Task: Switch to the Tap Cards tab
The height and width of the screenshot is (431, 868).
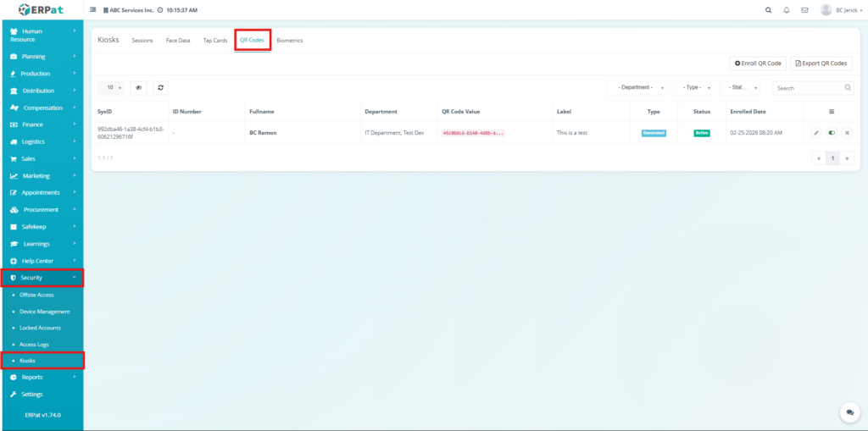Action: pyautogui.click(x=214, y=41)
